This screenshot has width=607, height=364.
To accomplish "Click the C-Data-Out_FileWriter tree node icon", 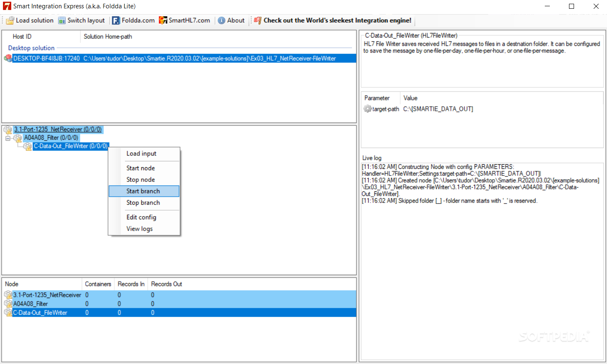I will pyautogui.click(x=28, y=146).
